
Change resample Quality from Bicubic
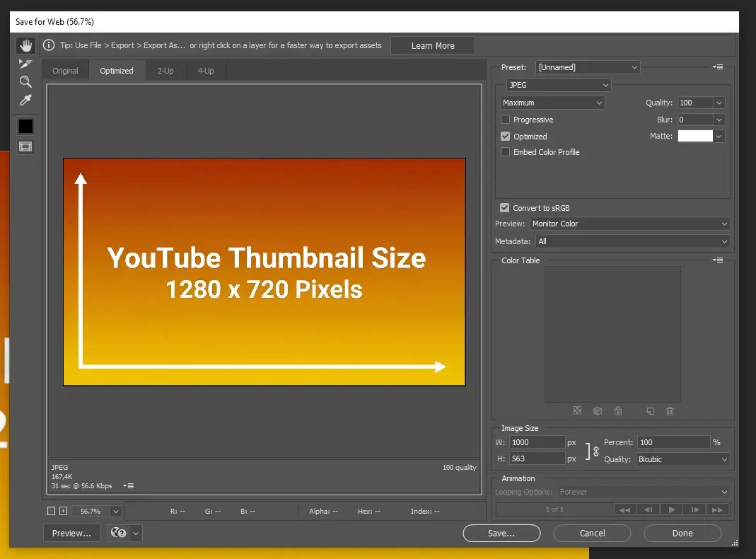click(x=682, y=459)
